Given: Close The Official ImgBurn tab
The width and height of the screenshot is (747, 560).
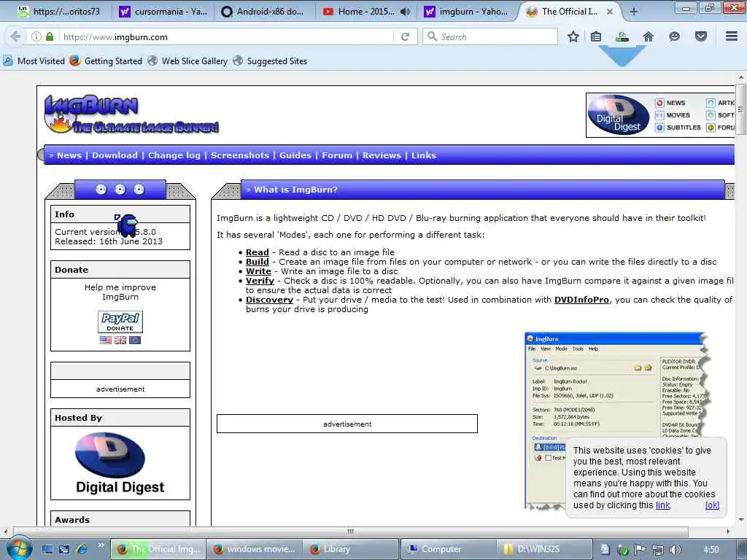Looking at the screenshot, I should (610, 12).
